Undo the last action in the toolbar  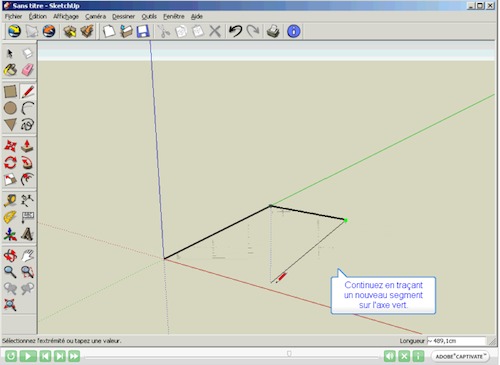point(235,31)
